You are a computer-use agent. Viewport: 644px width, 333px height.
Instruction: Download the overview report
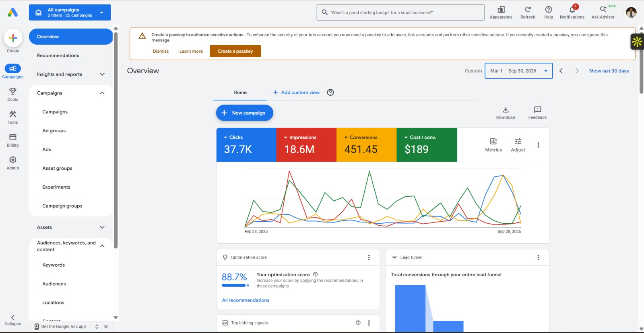pyautogui.click(x=506, y=113)
